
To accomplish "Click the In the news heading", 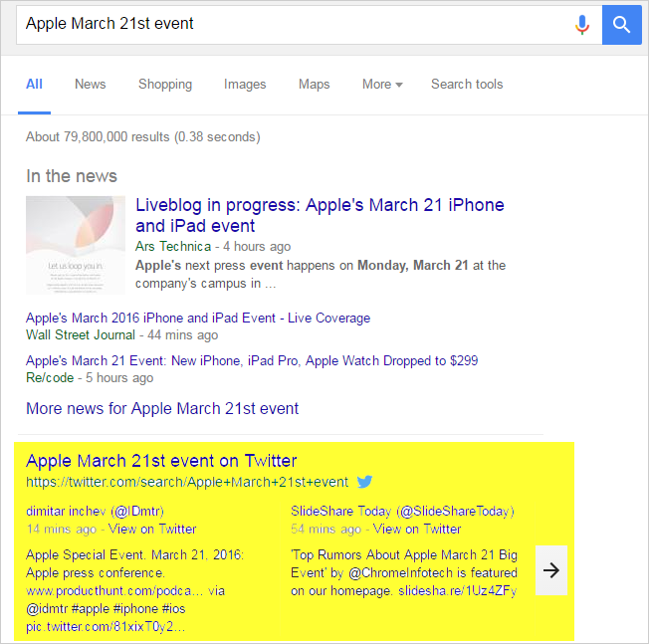I will coord(72,176).
